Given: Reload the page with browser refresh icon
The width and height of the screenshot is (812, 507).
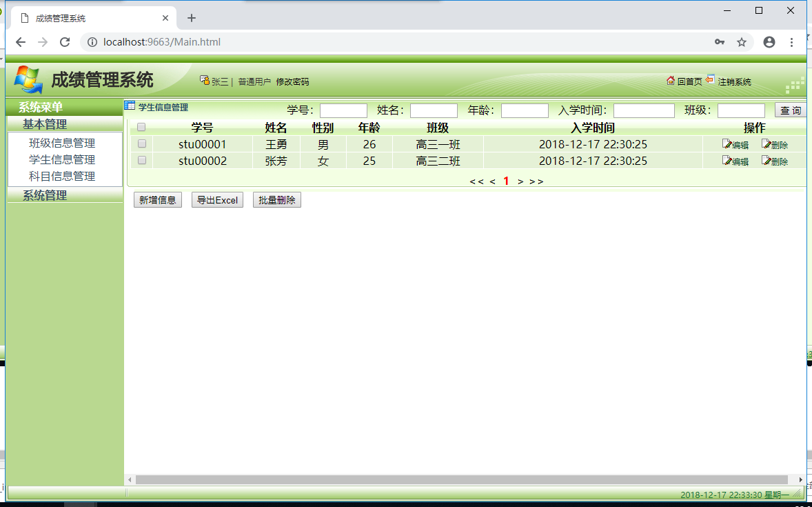Looking at the screenshot, I should tap(65, 42).
